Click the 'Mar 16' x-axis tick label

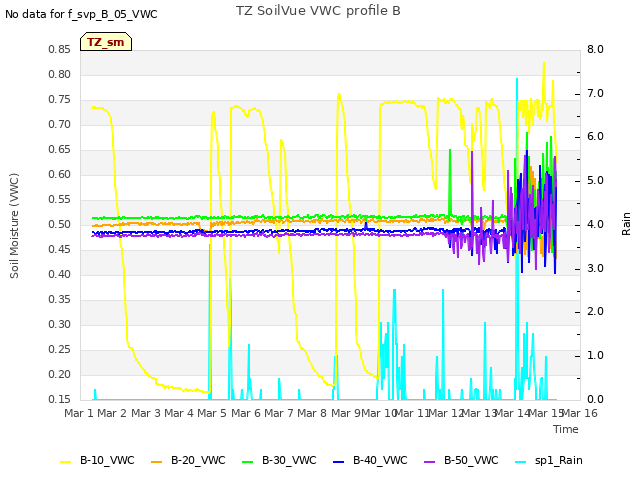pyautogui.click(x=580, y=413)
